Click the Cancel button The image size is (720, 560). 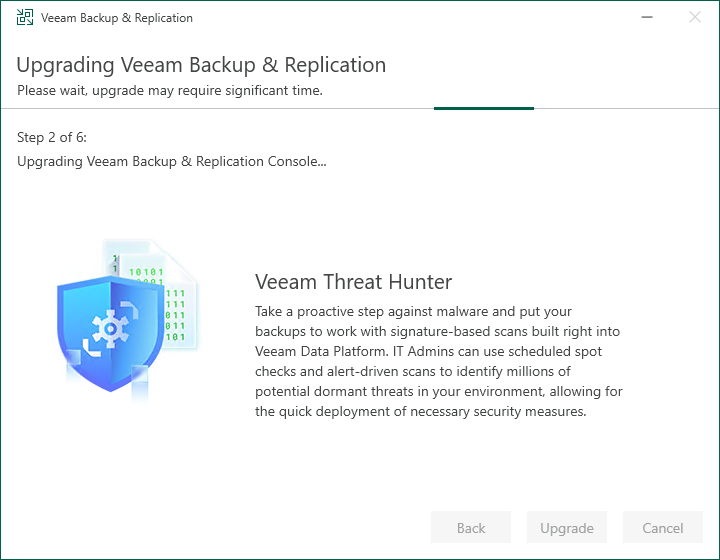pyautogui.click(x=663, y=527)
